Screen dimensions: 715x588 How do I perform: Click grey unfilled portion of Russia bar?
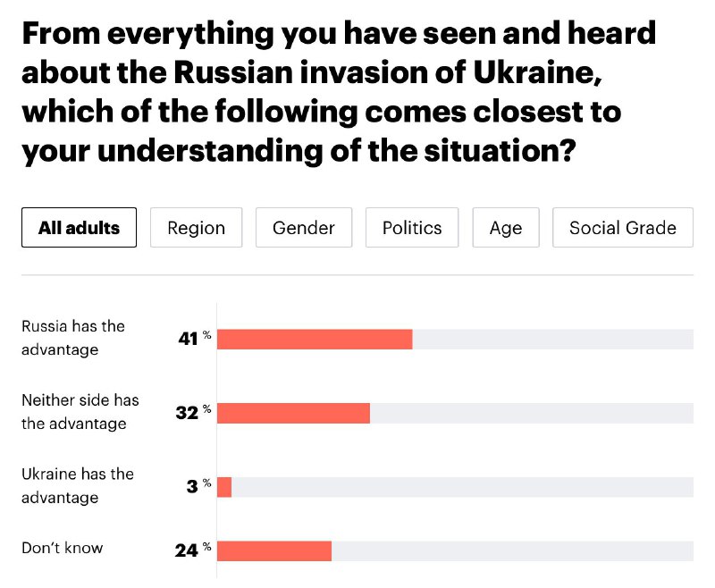tap(553, 339)
